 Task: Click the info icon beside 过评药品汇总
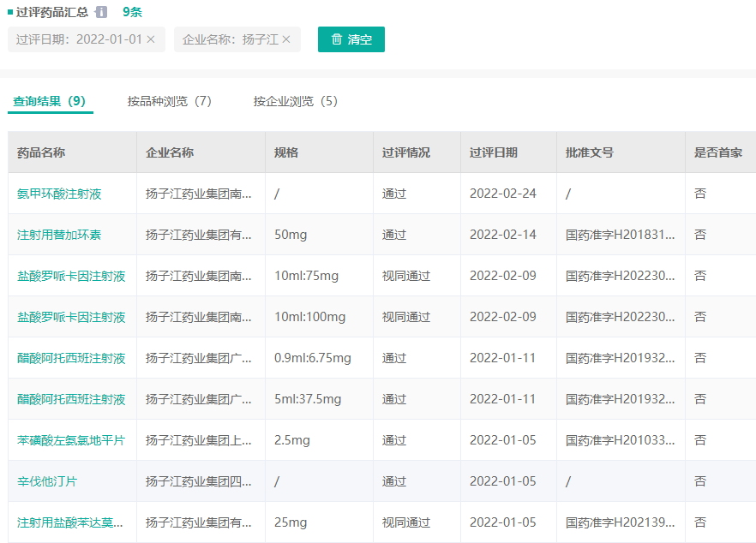pos(101,12)
